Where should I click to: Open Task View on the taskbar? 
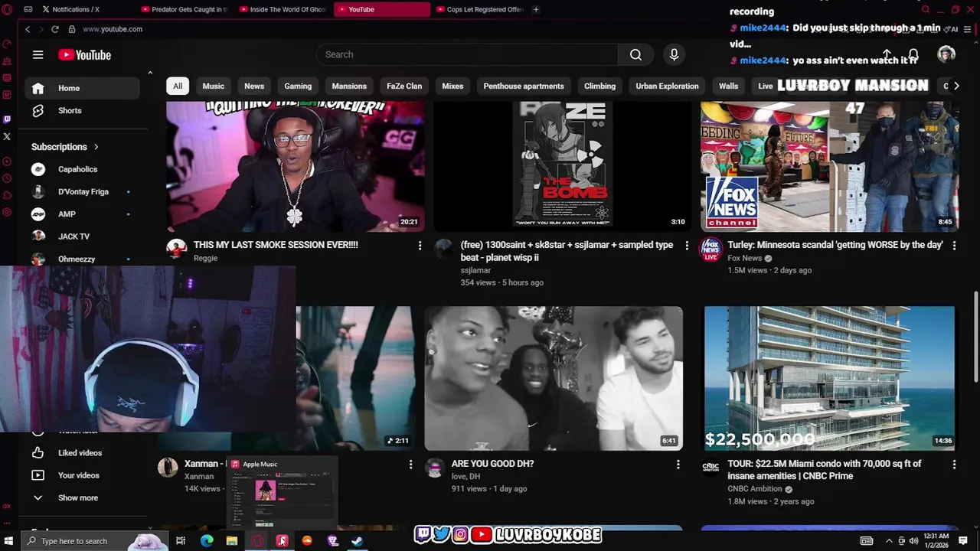click(181, 541)
